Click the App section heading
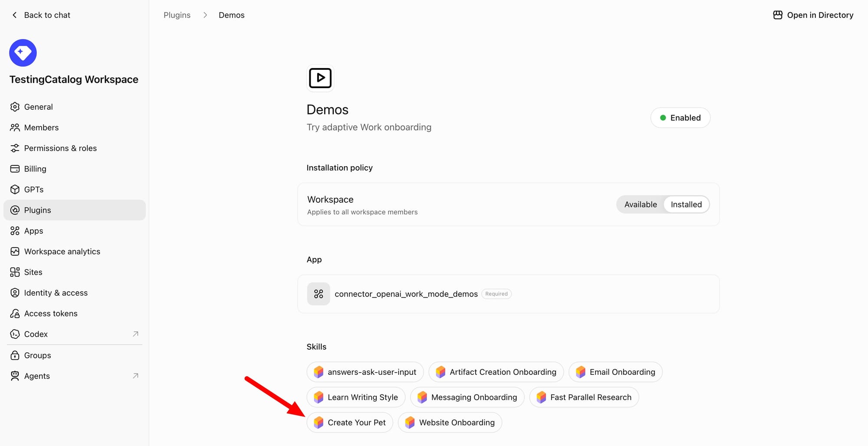The height and width of the screenshot is (446, 868). point(314,260)
